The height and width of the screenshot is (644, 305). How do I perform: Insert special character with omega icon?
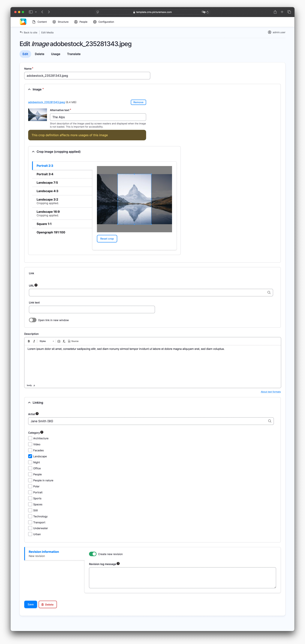59,341
